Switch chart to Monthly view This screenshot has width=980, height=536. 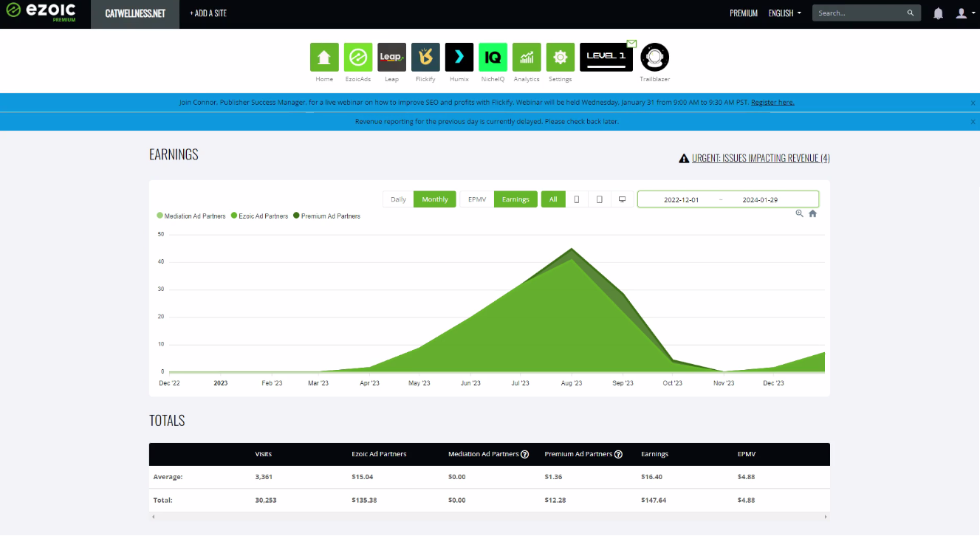click(x=435, y=199)
